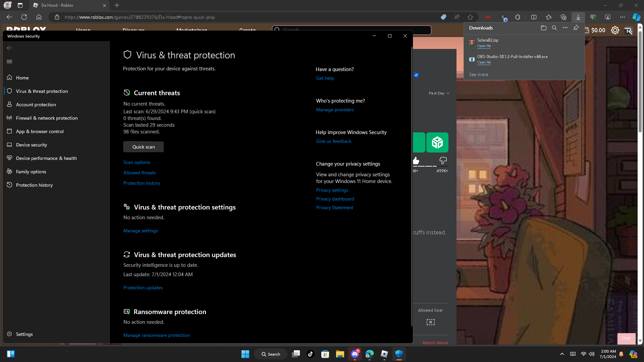Click the taskbar Search box
644x362 pixels.
271,354
